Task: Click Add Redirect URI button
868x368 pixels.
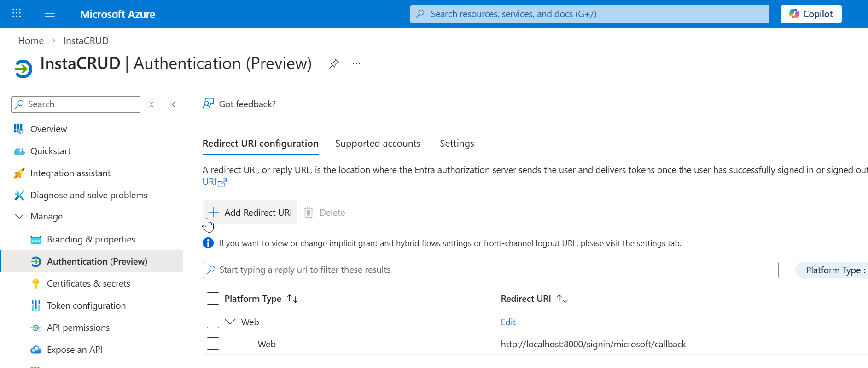Action: (250, 213)
